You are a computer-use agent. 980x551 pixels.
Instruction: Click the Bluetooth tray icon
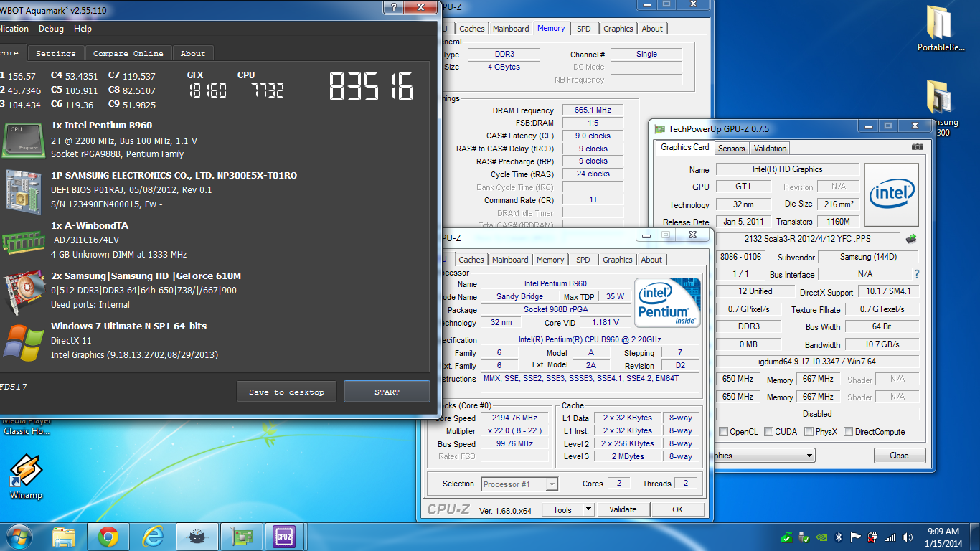point(839,537)
